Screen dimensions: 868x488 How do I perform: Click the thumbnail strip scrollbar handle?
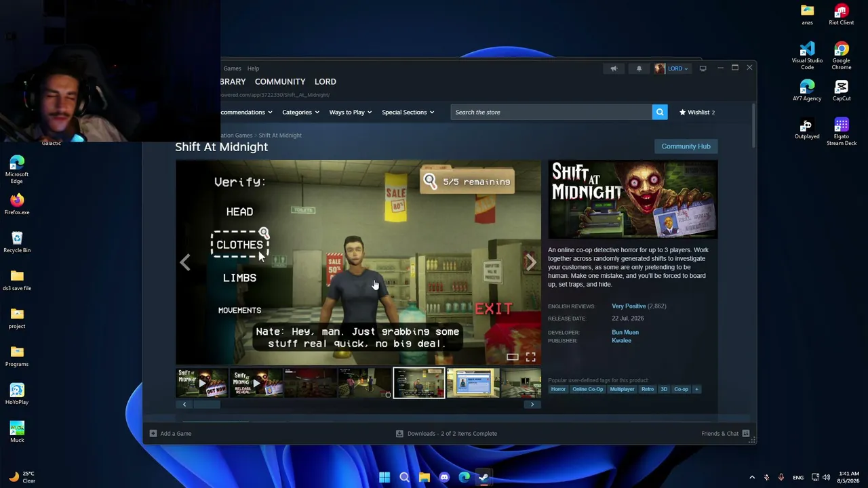pyautogui.click(x=205, y=405)
